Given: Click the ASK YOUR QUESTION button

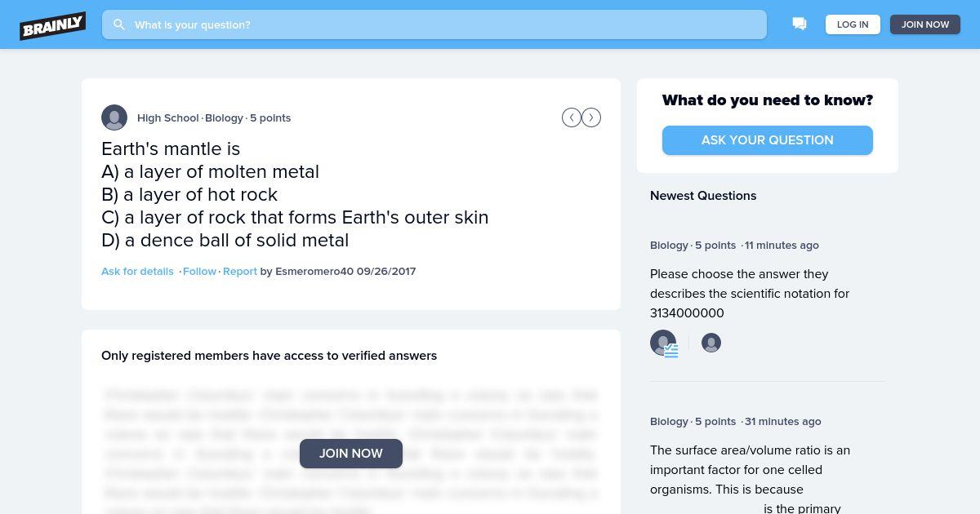Looking at the screenshot, I should [x=768, y=140].
